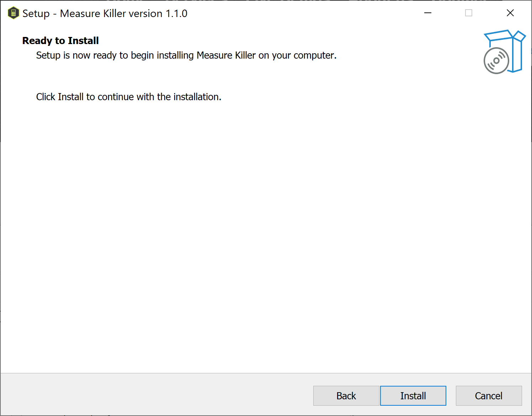Click Back to return to previous step
This screenshot has height=416, width=532.
tap(346, 395)
